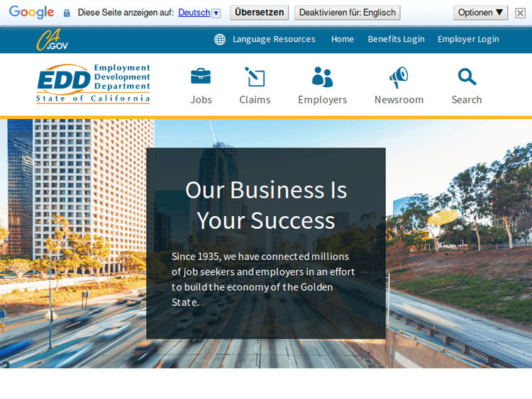This screenshot has width=532, height=399.
Task: Navigate to Home in top bar
Action: [x=343, y=39]
